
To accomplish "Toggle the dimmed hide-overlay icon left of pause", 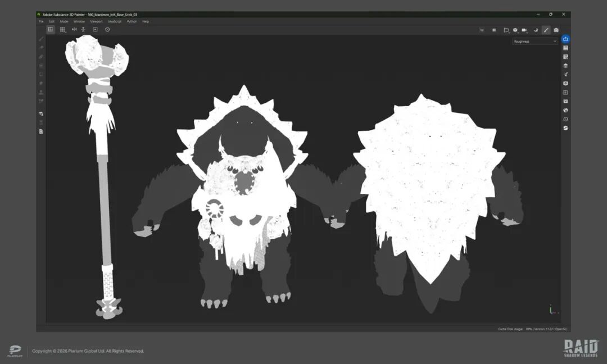I will (482, 30).
